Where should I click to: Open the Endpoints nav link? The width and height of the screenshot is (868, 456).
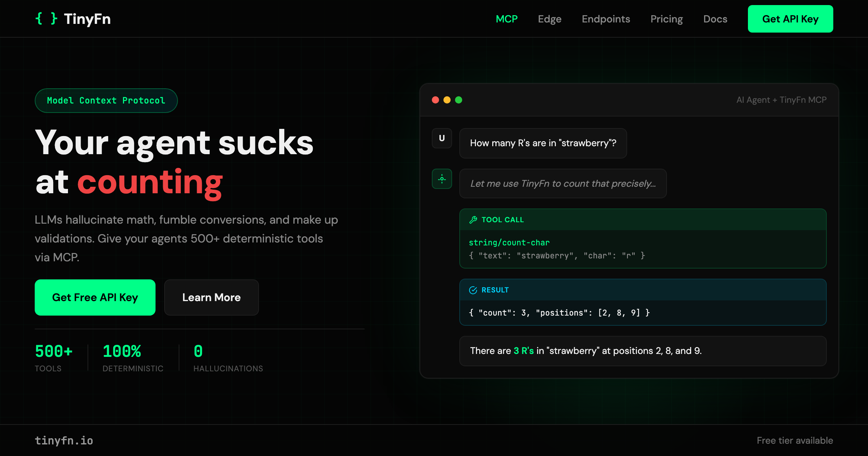click(606, 19)
